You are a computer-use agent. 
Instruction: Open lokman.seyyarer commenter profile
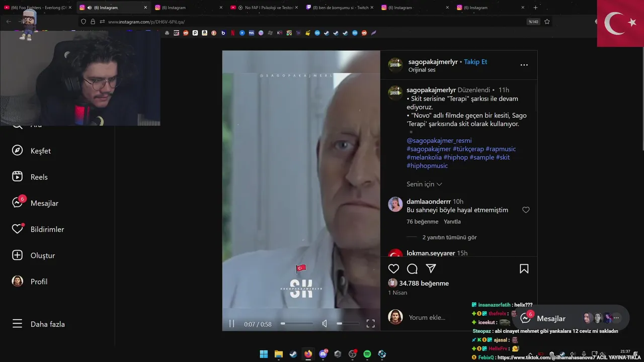point(431,253)
